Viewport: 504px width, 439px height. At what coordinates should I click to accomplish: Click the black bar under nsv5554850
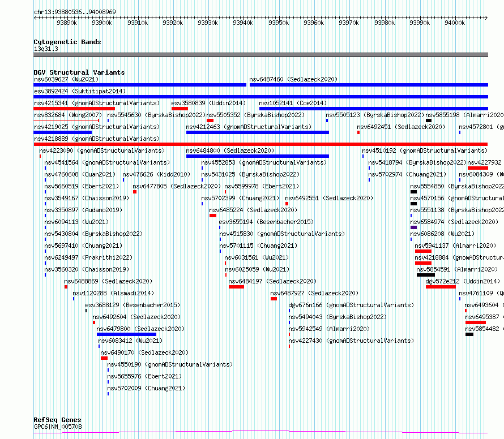(x=414, y=192)
